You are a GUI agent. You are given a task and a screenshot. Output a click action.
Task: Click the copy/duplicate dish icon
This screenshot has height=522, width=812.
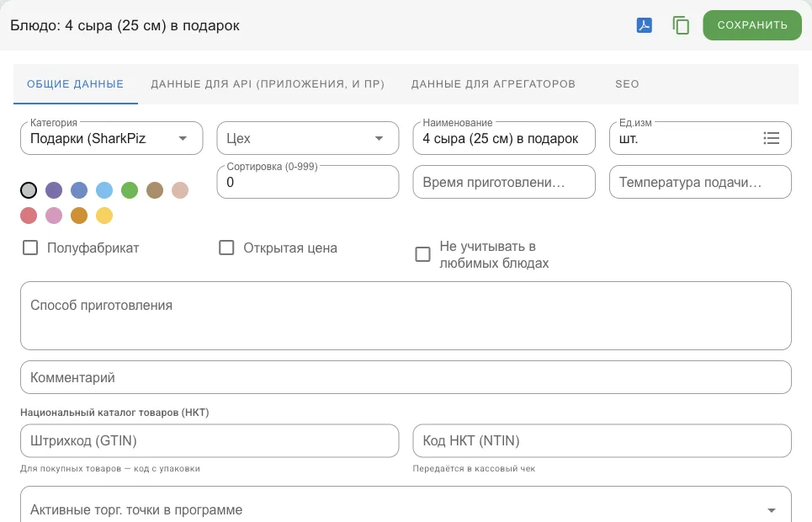click(x=681, y=25)
